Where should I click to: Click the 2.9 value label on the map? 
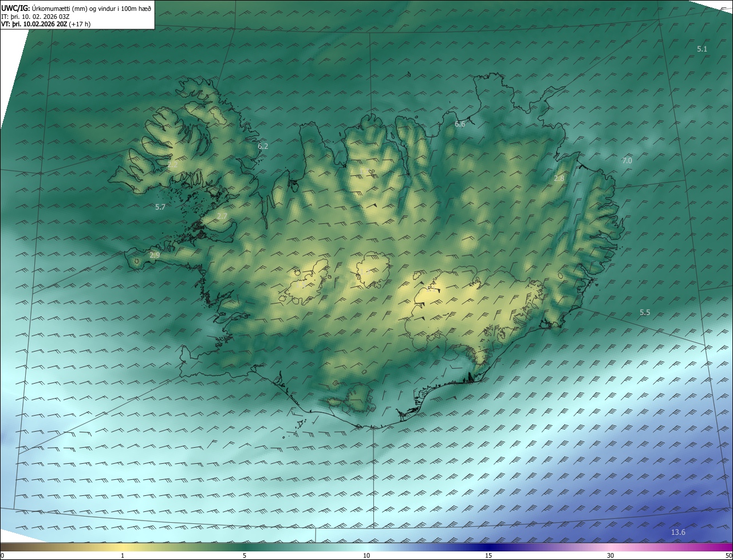pos(155,255)
